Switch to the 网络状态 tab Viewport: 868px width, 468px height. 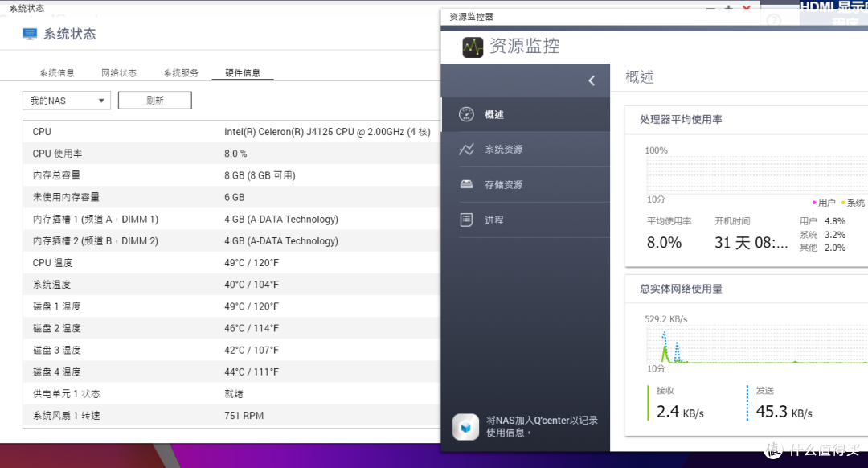coord(118,72)
